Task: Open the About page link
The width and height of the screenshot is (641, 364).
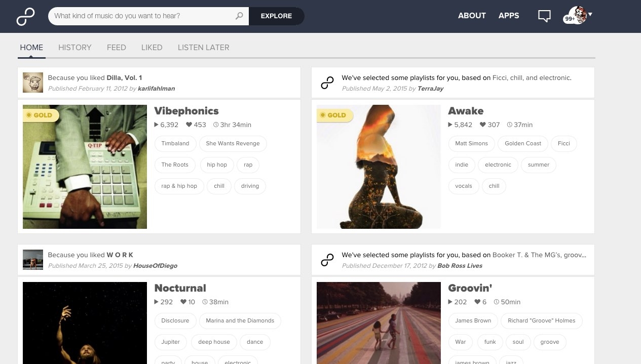Action: [x=472, y=16]
